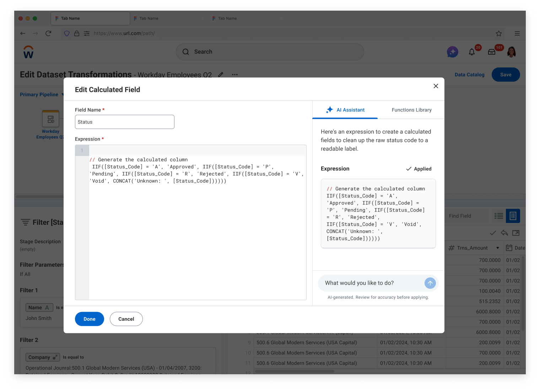Open the browser hamburger menu
The width and height of the screenshot is (540, 392).
point(517,33)
